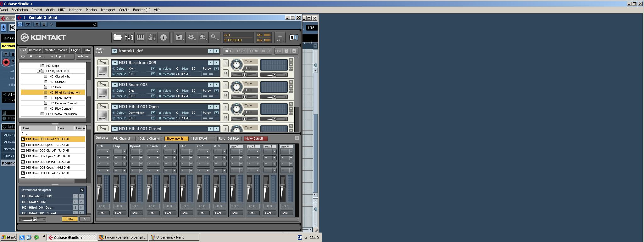Image resolution: width=644 pixels, height=242 pixels.
Task: Show the on-screen keyboard icon
Action: click(140, 37)
